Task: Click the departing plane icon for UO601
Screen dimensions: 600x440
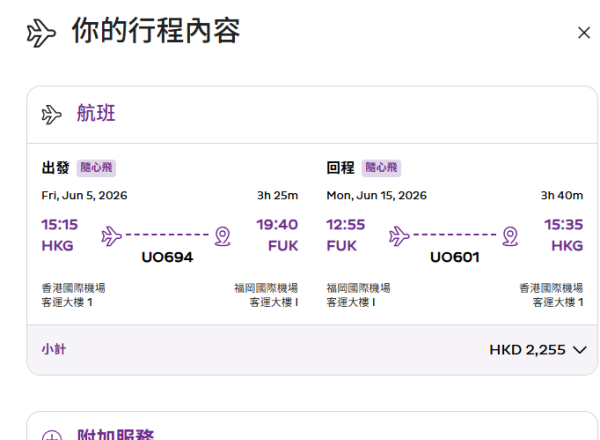Action: (399, 236)
